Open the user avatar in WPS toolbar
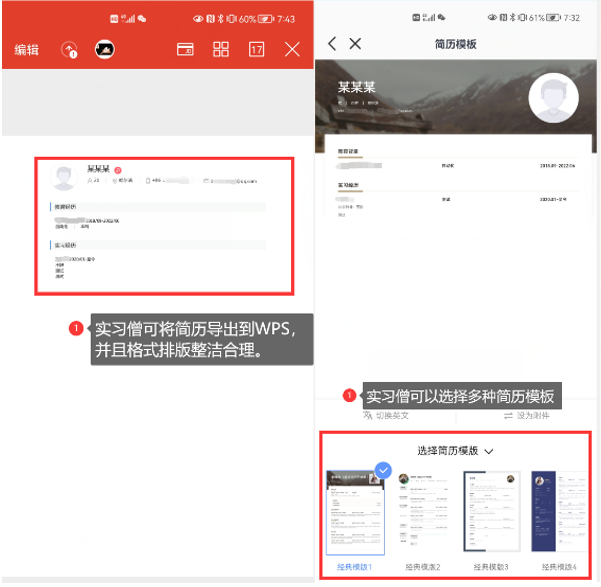The height and width of the screenshot is (587, 601). 104,49
